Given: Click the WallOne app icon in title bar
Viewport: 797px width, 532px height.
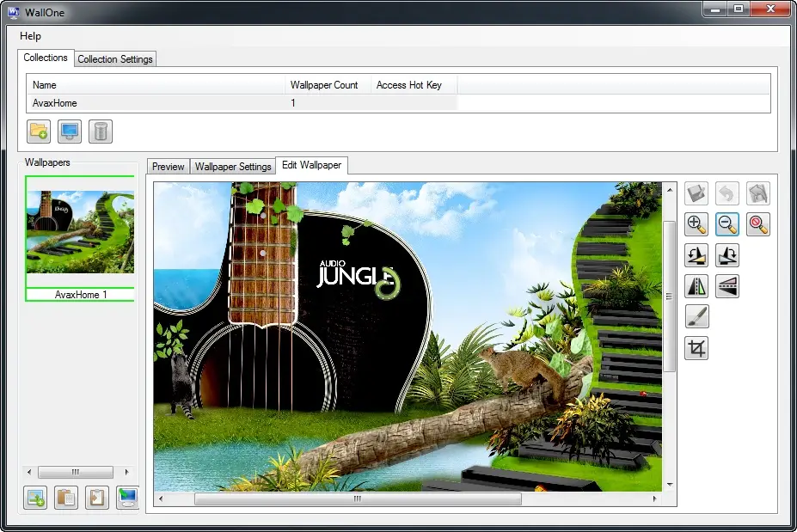Looking at the screenshot, I should pos(14,12).
